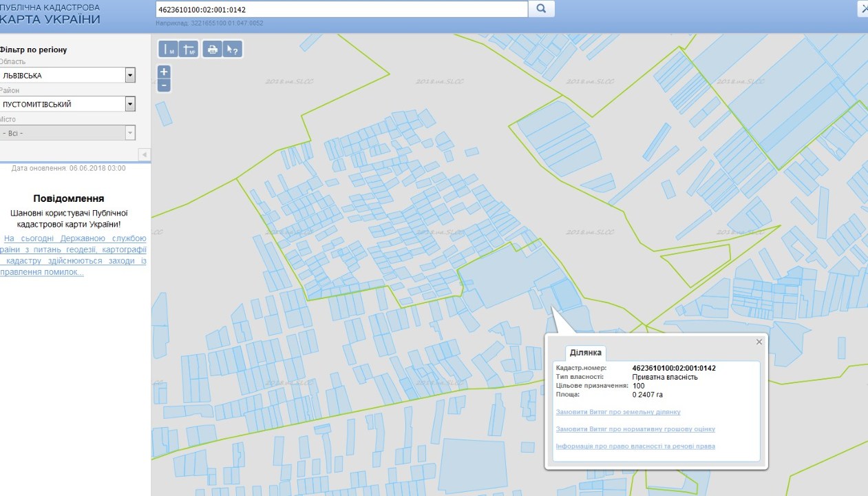Viewport: 868px width, 496px height.
Task: Print the map with printer icon
Action: (212, 50)
